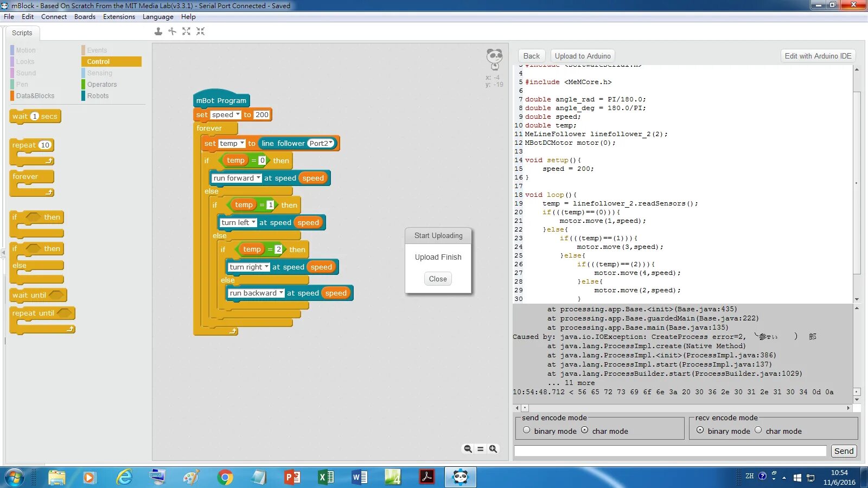Viewport: 868px width, 488px height.
Task: Click the code panel vertical scrollbar
Action: [857, 184]
